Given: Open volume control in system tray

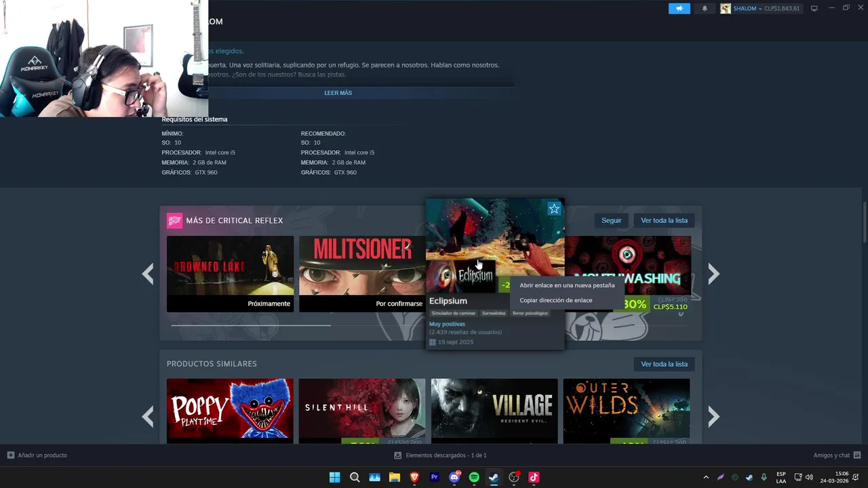Looking at the screenshot, I should point(809,477).
